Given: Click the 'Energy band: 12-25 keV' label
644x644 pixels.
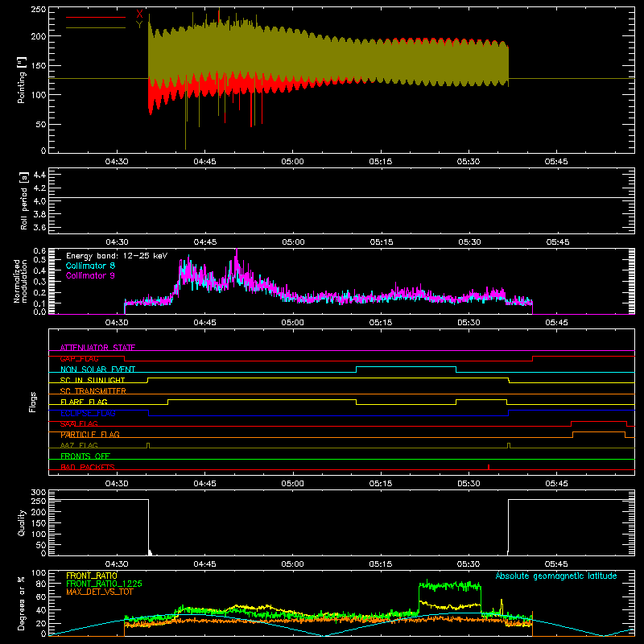Looking at the screenshot, I should [x=117, y=256].
